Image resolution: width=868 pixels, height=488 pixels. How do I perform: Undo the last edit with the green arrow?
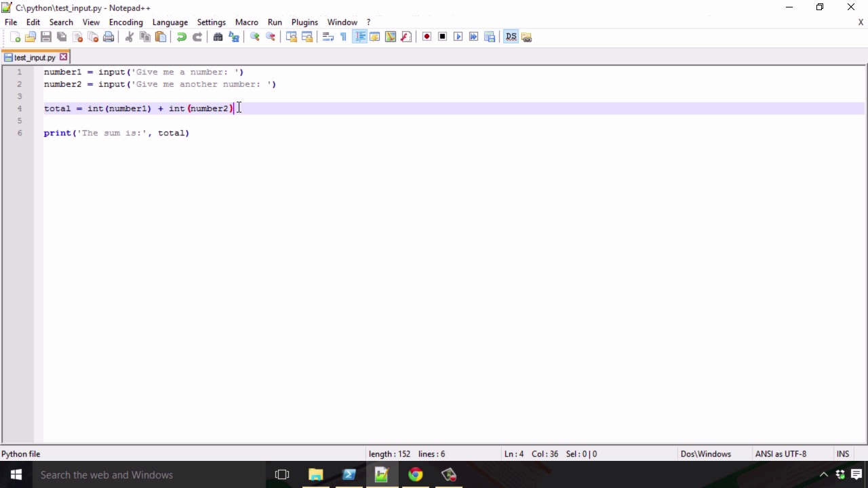181,37
